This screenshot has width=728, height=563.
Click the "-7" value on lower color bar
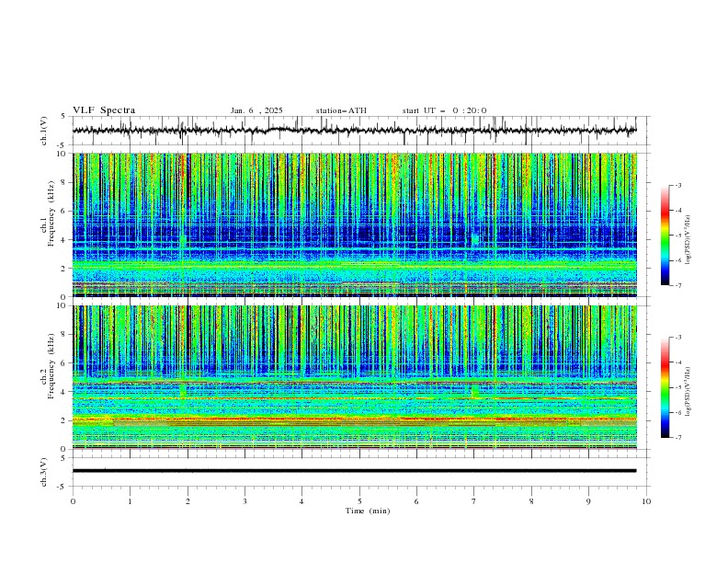677,438
